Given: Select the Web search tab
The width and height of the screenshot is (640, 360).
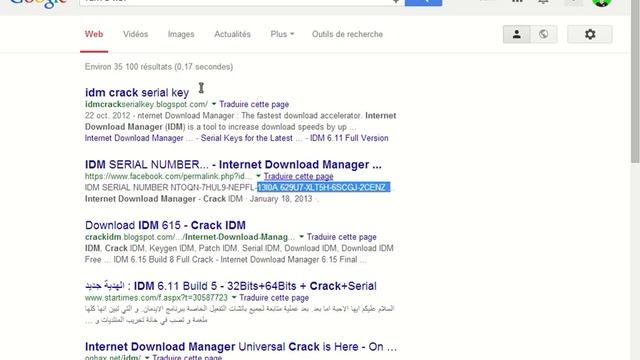Looking at the screenshot, I should (94, 34).
